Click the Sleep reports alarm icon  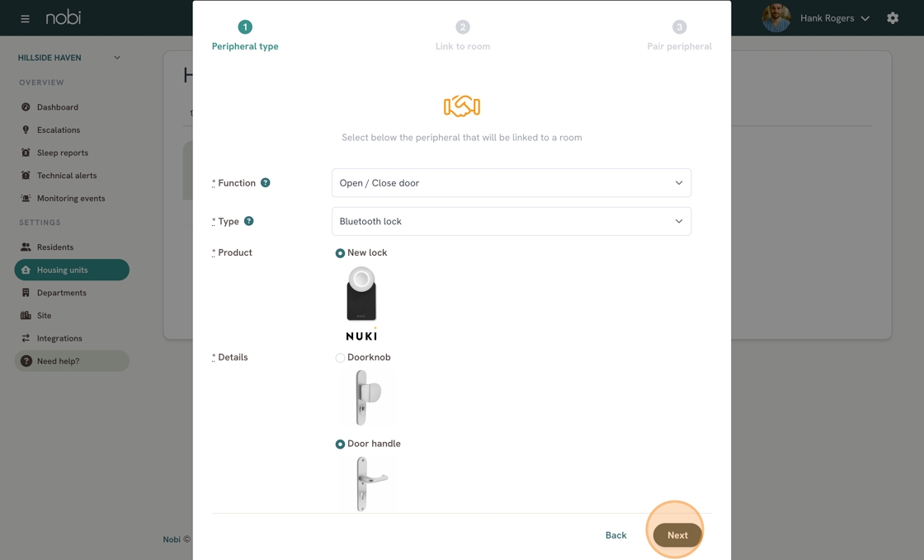point(26,153)
